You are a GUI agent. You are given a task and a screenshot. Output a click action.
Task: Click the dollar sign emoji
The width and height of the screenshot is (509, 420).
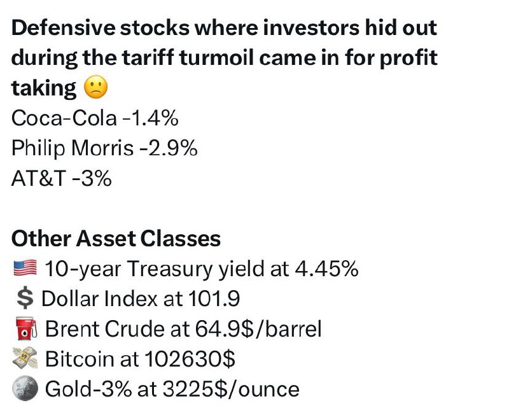point(25,298)
